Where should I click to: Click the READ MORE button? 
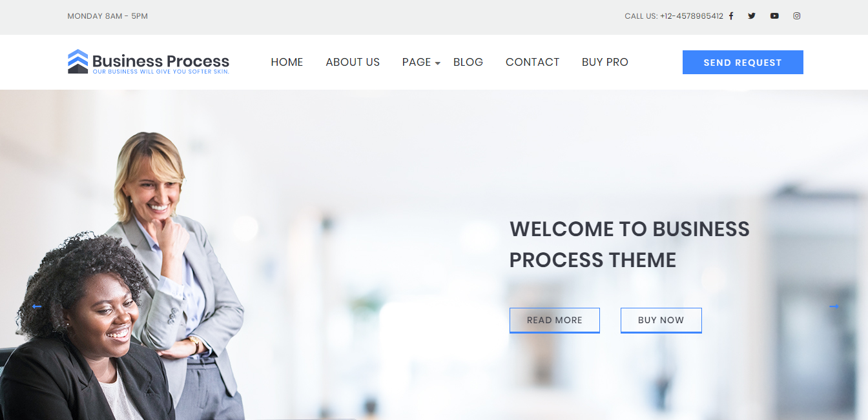coord(555,321)
